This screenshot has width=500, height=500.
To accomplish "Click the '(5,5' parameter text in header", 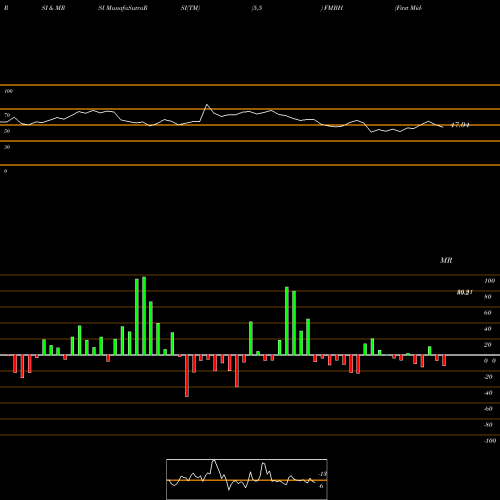I will click(x=257, y=8).
